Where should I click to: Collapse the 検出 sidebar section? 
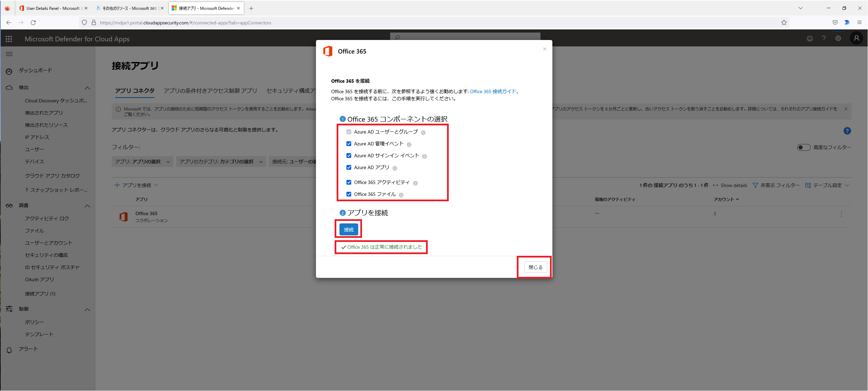click(x=87, y=88)
